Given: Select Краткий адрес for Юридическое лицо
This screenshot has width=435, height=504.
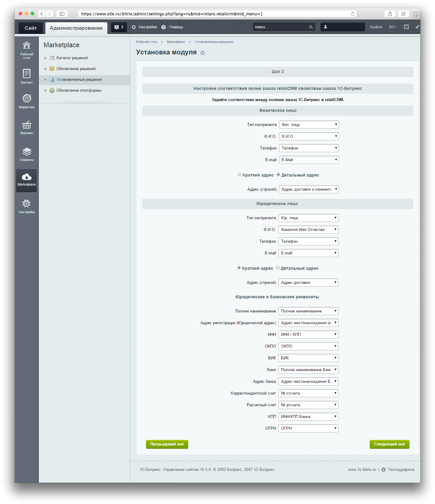Looking at the screenshot, I should pyautogui.click(x=239, y=268).
